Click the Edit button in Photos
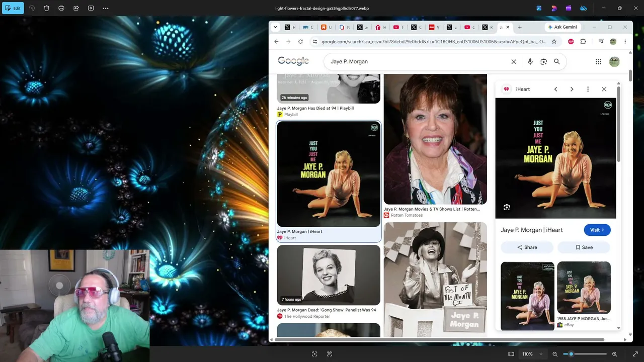 click(13, 8)
